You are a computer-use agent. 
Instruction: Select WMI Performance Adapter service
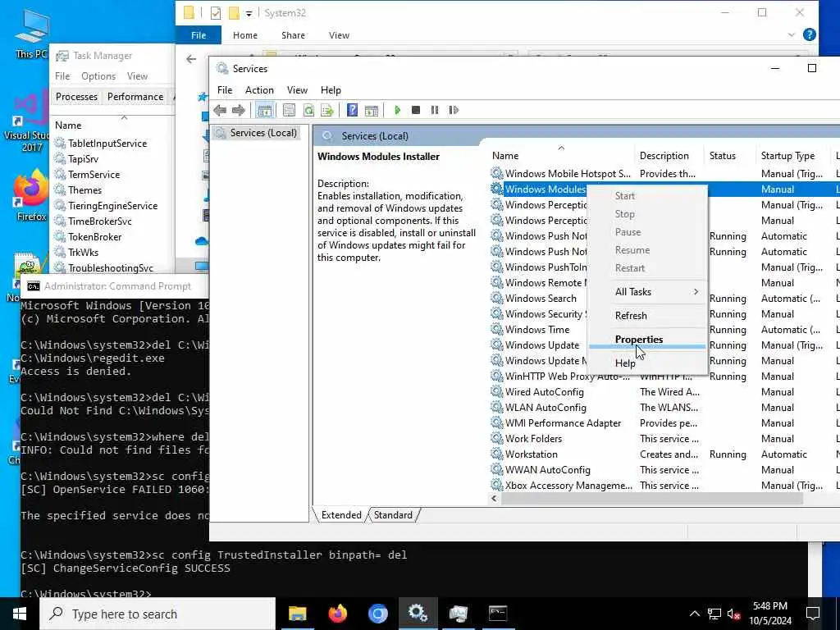coord(563,423)
